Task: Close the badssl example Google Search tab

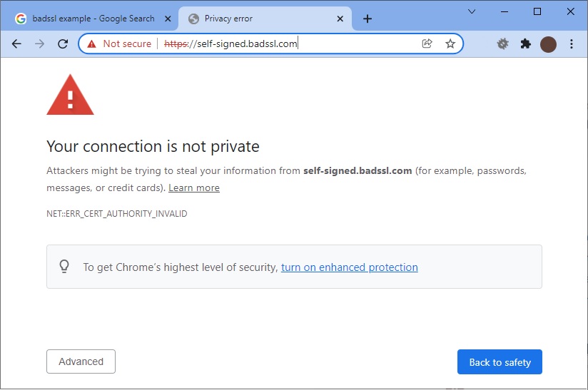Action: (x=168, y=19)
